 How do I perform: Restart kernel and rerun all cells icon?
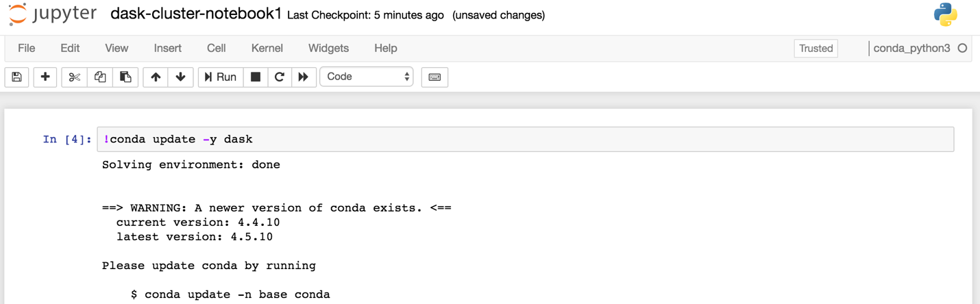(303, 77)
